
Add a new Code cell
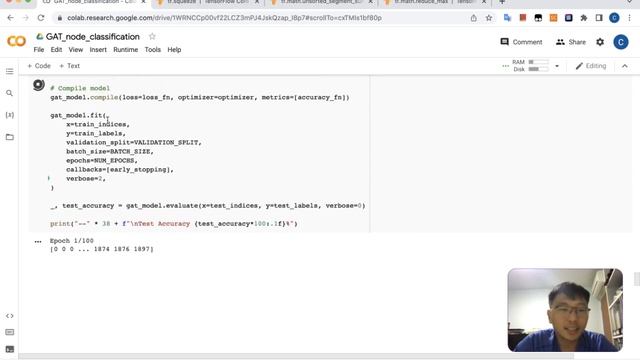pos(39,66)
